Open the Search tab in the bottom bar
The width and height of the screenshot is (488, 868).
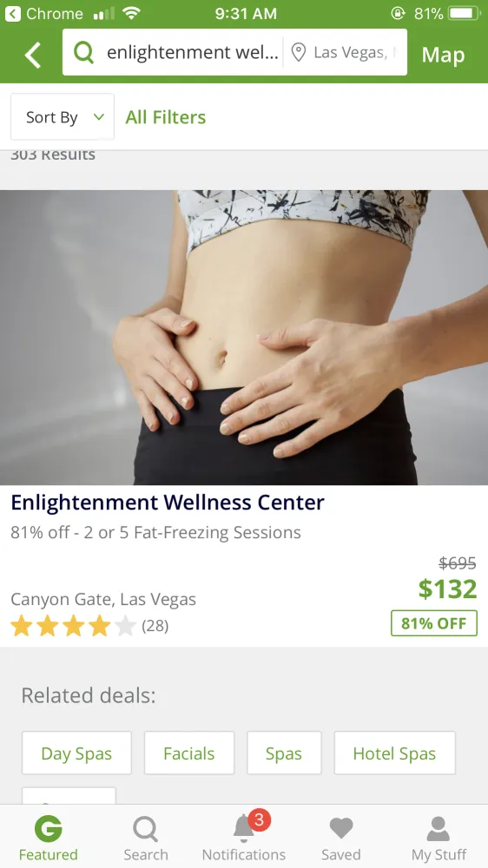coord(146,837)
